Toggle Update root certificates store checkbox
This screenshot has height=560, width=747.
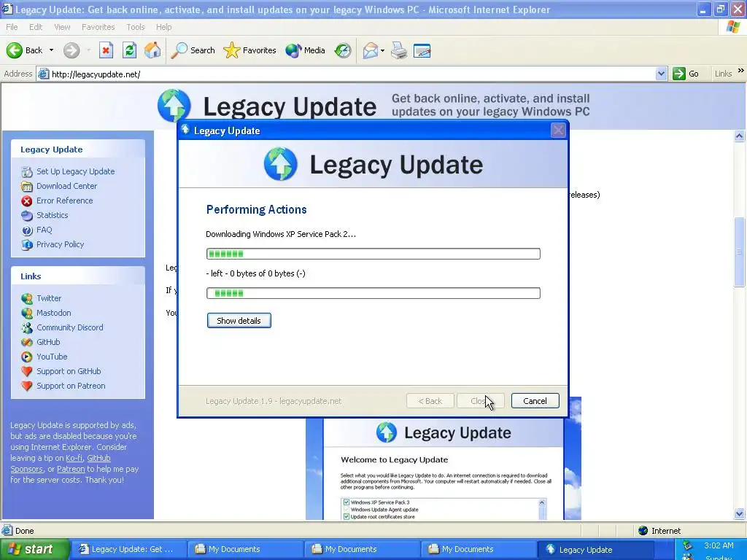click(347, 517)
